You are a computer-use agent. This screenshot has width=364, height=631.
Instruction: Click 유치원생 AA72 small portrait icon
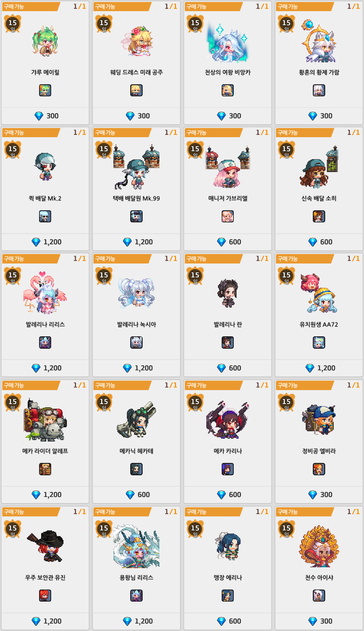[x=319, y=342]
